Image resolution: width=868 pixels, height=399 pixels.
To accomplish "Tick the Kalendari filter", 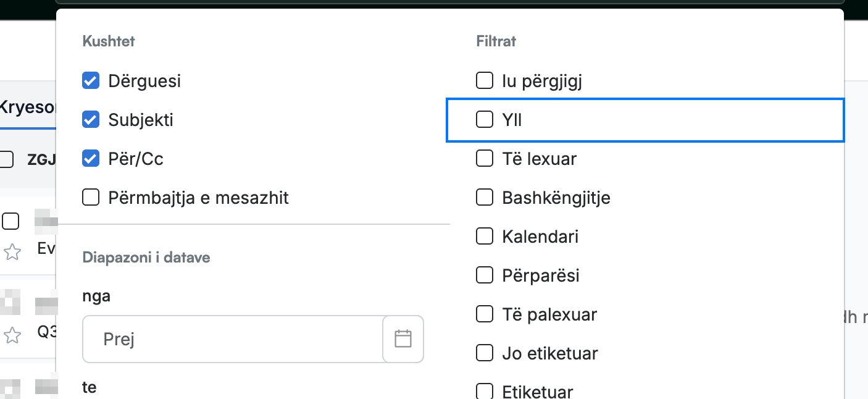I will pos(485,237).
